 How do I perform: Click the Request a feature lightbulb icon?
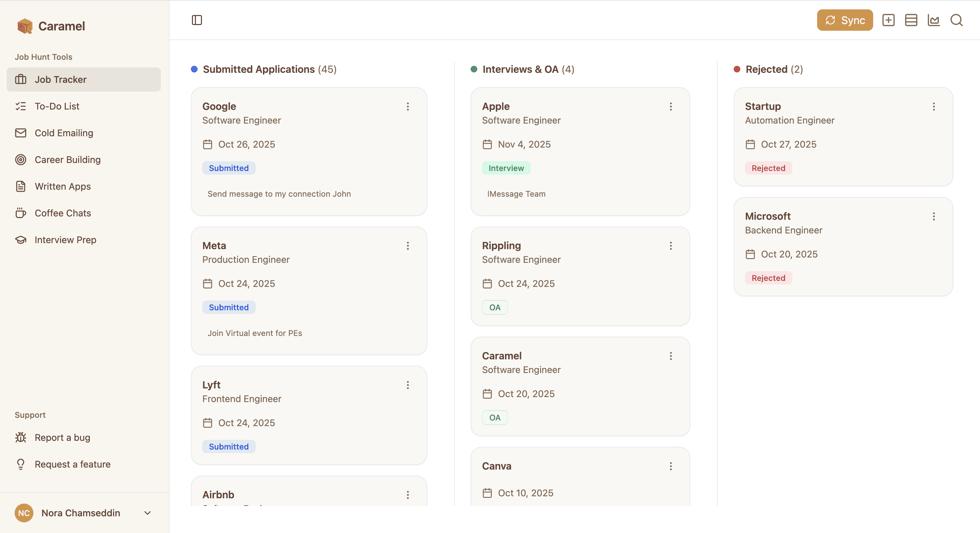(x=21, y=464)
